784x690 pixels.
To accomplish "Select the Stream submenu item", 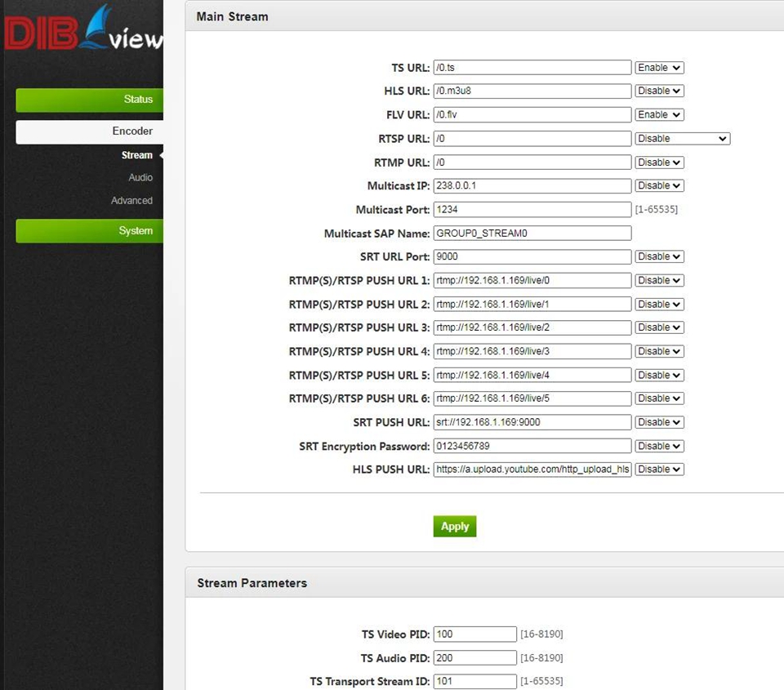I will [136, 155].
